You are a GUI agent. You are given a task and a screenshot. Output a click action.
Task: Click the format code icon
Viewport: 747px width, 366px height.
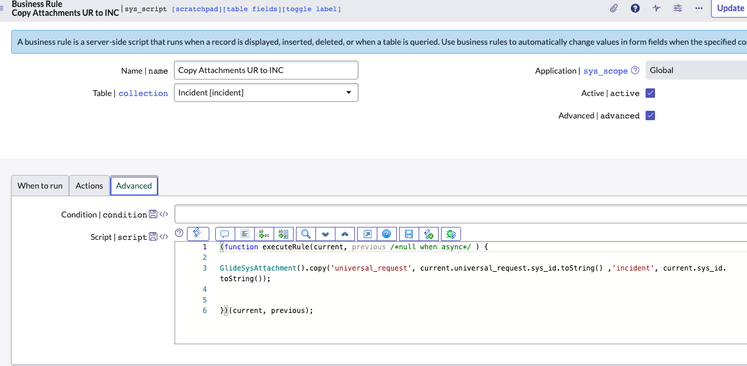(244, 234)
